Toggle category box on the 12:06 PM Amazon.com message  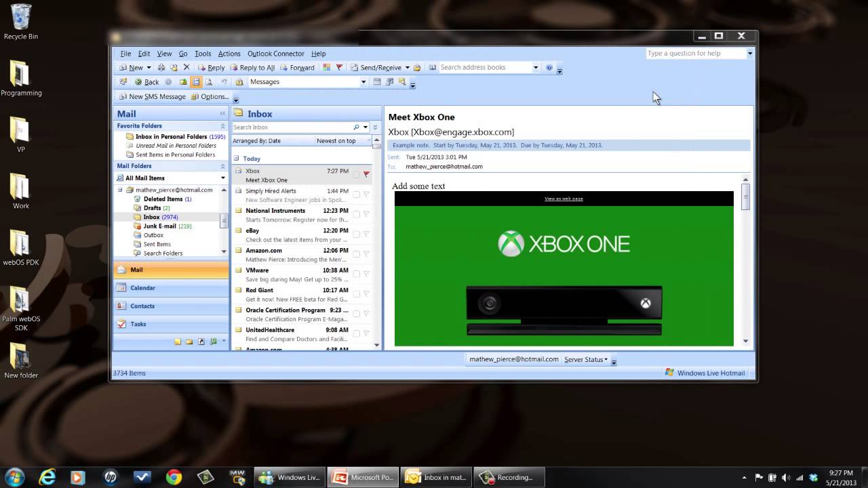coord(356,254)
